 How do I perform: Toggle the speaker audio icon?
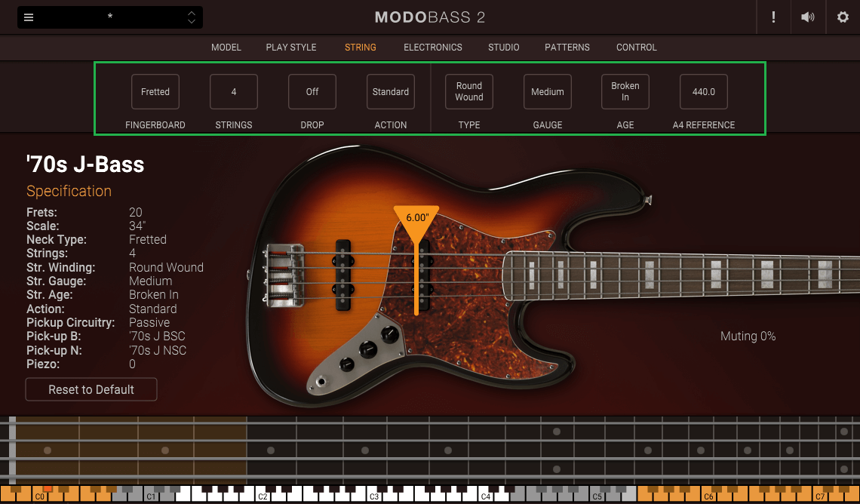807,17
